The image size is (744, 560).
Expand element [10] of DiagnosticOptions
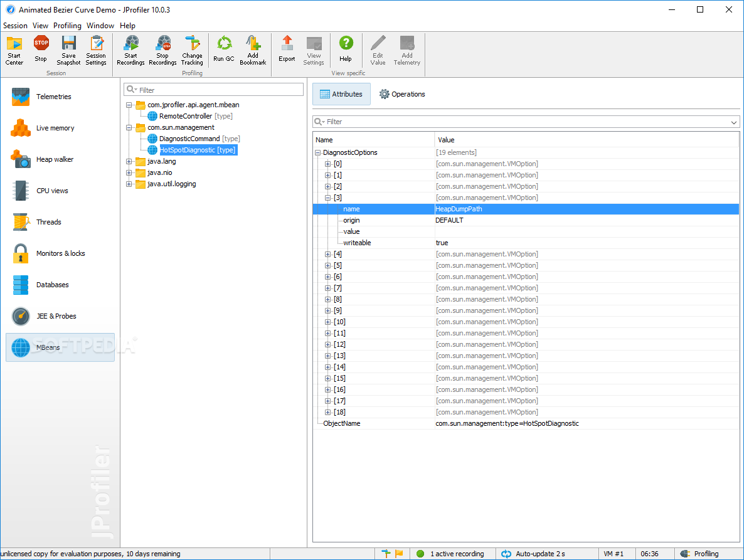(328, 322)
